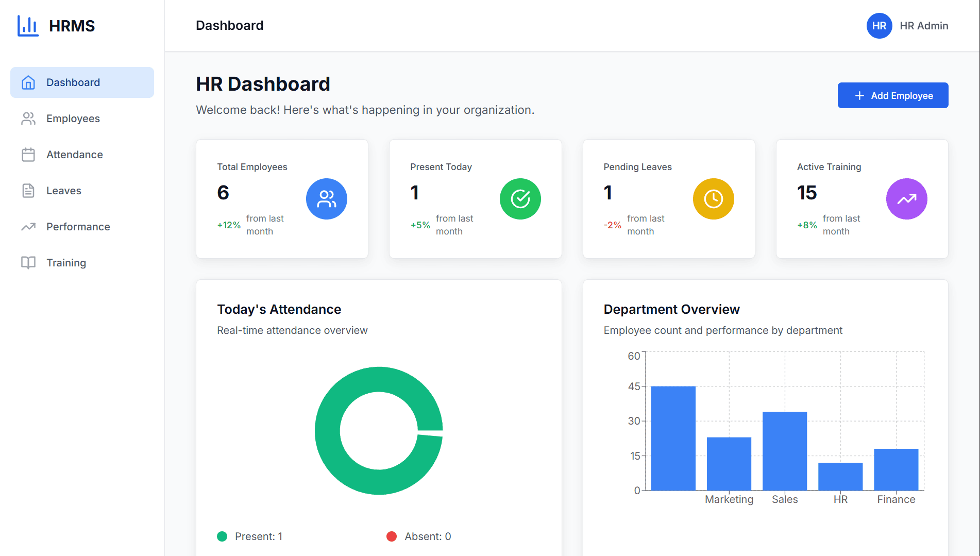Open the Dashboard home icon
Viewport: 980px width, 556px height.
pyautogui.click(x=28, y=82)
